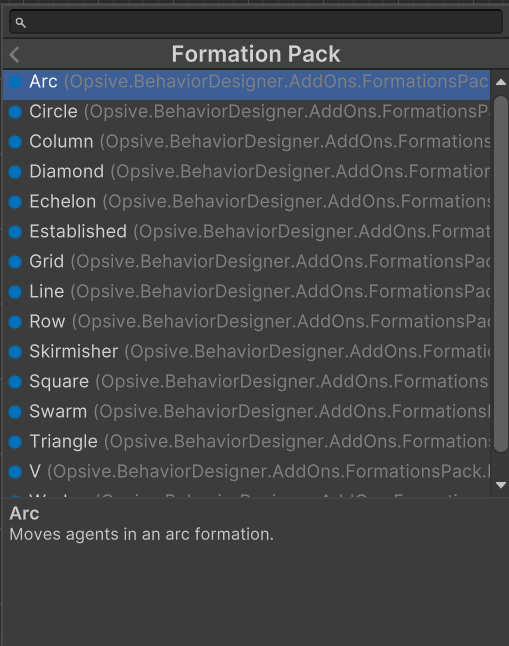Click the blue dot icon beside Swarm
The image size is (509, 646).
pos(15,412)
